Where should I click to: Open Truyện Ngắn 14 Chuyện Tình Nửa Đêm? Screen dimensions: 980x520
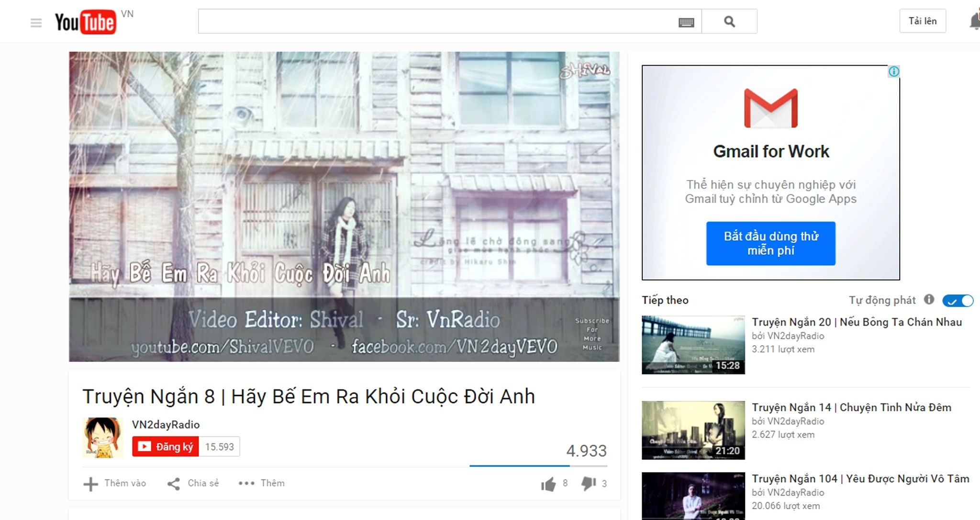click(851, 407)
